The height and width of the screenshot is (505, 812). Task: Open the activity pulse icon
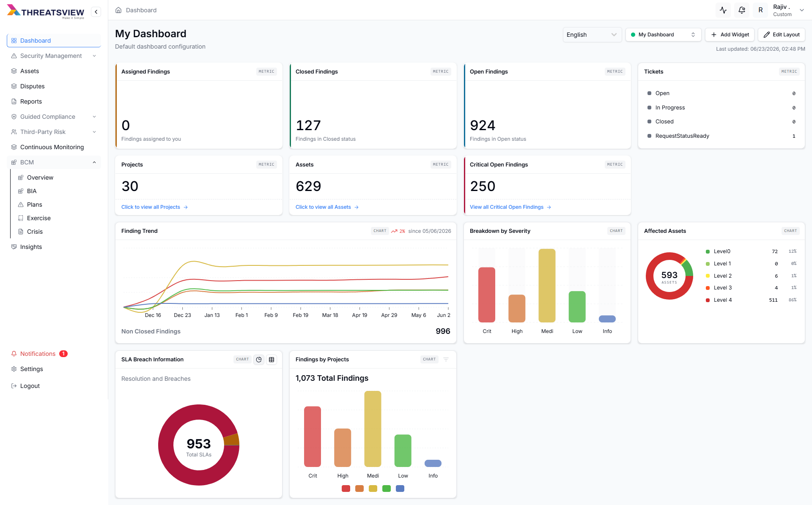pyautogui.click(x=723, y=10)
